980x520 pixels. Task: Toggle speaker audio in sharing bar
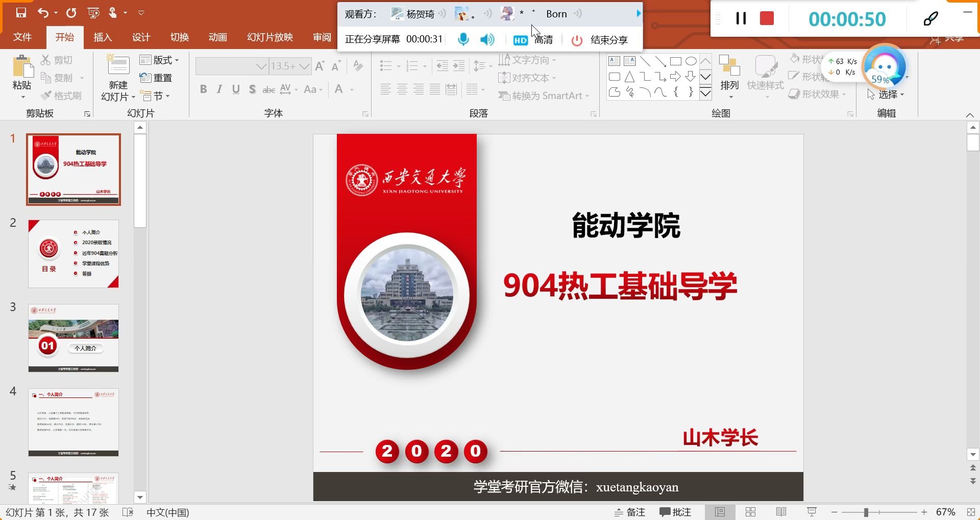[x=487, y=39]
